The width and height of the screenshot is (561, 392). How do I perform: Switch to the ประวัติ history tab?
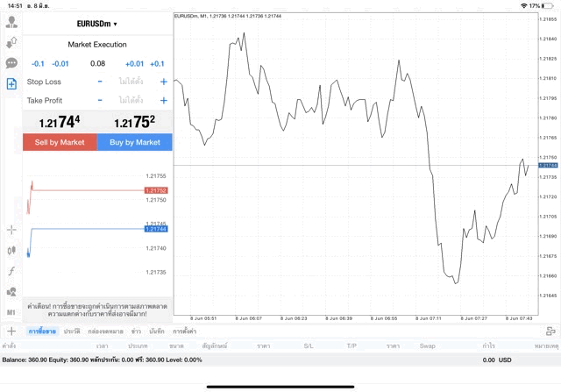click(x=72, y=331)
